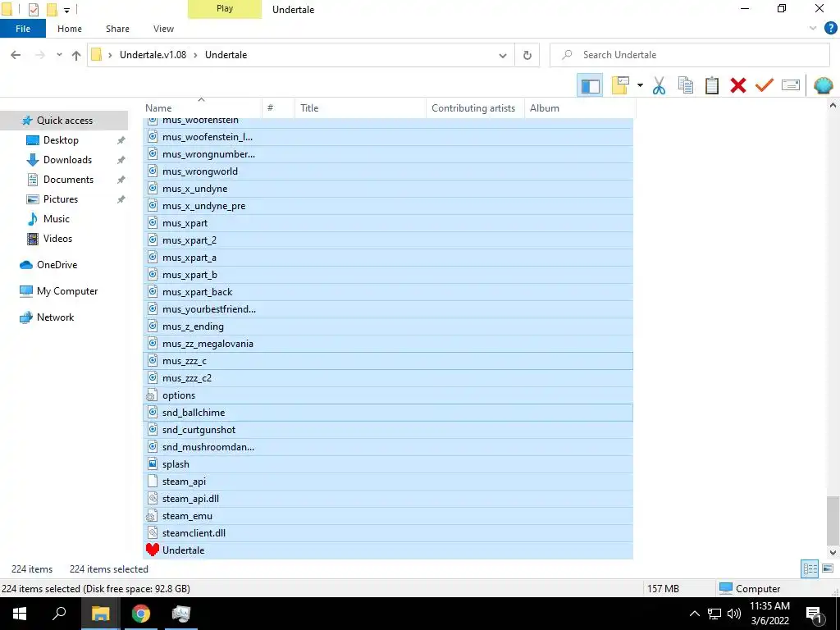Sort by Contributing artists column
This screenshot has width=840, height=630.
pos(475,108)
